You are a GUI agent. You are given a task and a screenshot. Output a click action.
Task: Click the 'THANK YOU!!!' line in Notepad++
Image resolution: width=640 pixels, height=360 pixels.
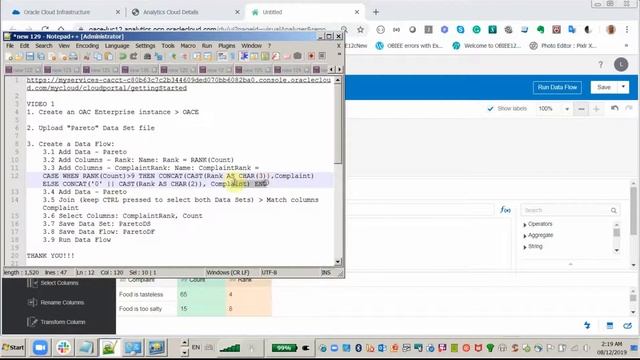(51, 256)
